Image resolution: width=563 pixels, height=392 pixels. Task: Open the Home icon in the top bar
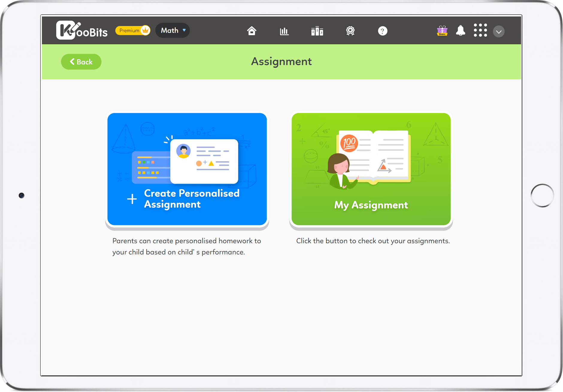pyautogui.click(x=252, y=30)
